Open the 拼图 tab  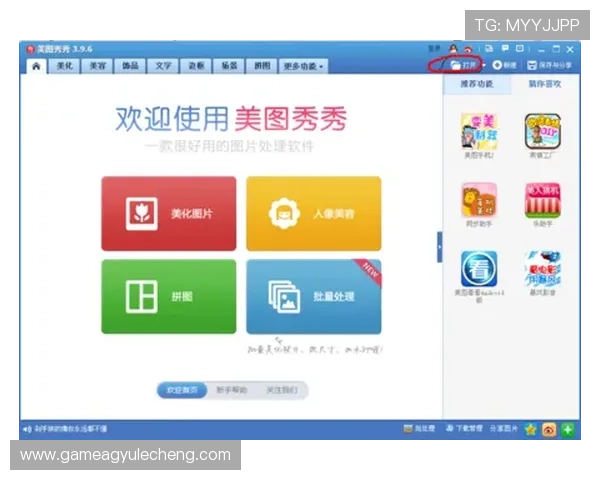(x=262, y=66)
